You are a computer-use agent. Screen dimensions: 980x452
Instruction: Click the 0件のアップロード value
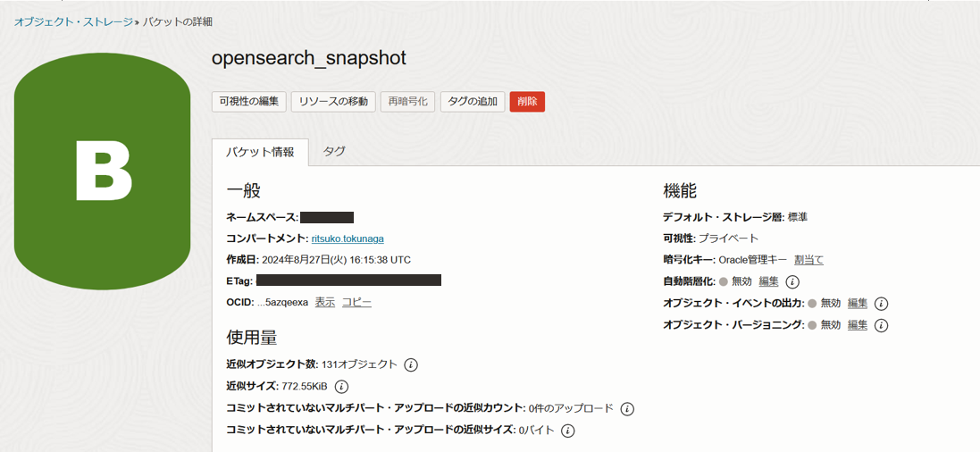571,409
